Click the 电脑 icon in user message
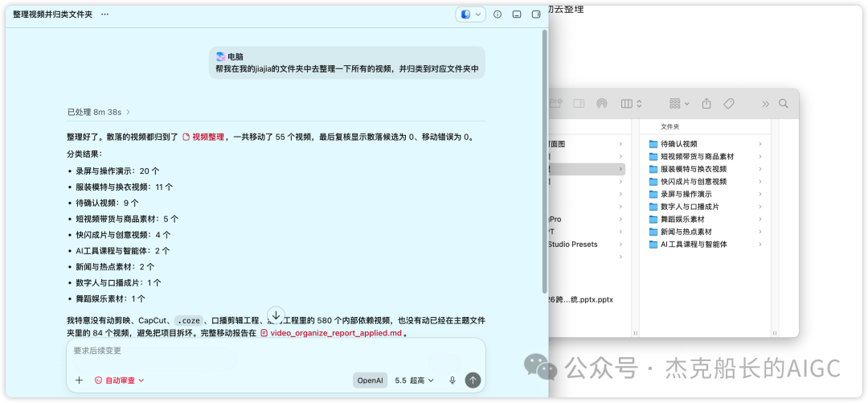Viewport: 868px width, 403px height. point(220,56)
